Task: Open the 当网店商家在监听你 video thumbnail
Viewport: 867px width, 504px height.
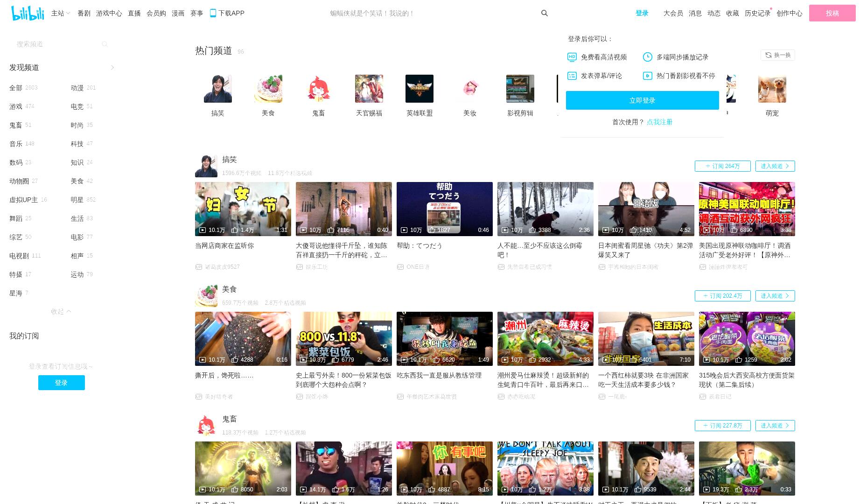Action: pos(243,209)
